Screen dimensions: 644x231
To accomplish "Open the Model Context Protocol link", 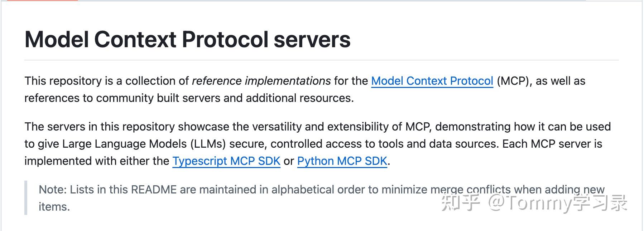I will pyautogui.click(x=432, y=81).
